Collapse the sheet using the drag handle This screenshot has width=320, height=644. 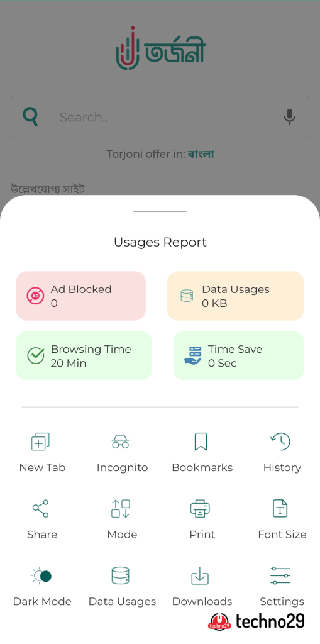point(160,211)
